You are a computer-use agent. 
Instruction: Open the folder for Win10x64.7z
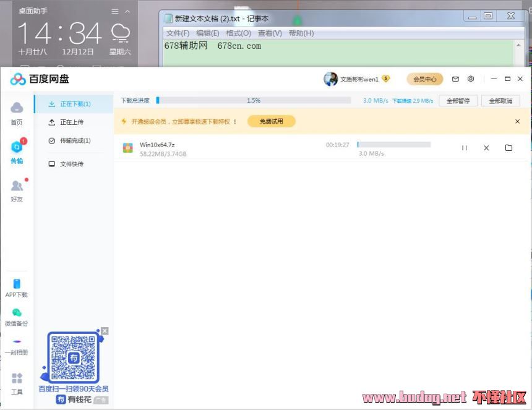tap(508, 148)
